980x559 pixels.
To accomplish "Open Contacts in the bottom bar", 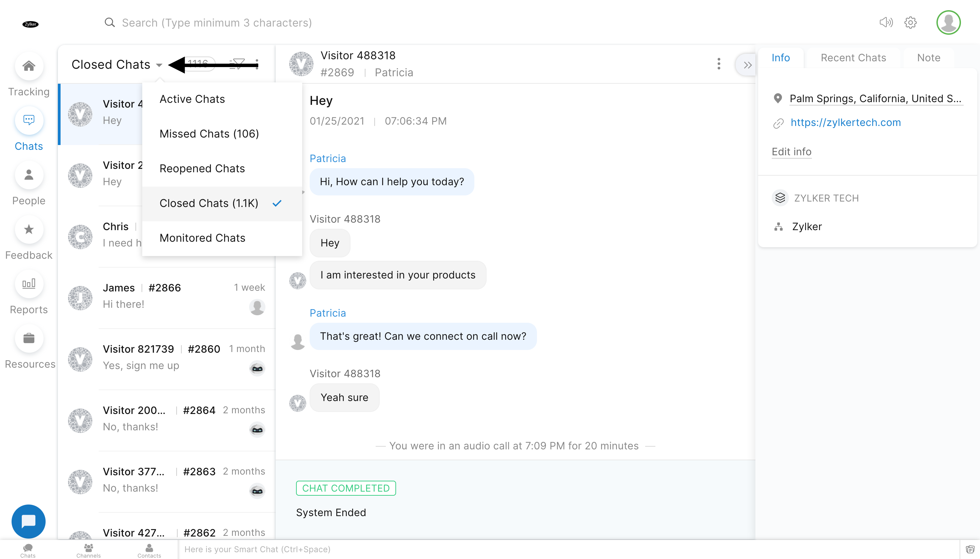I will click(149, 550).
